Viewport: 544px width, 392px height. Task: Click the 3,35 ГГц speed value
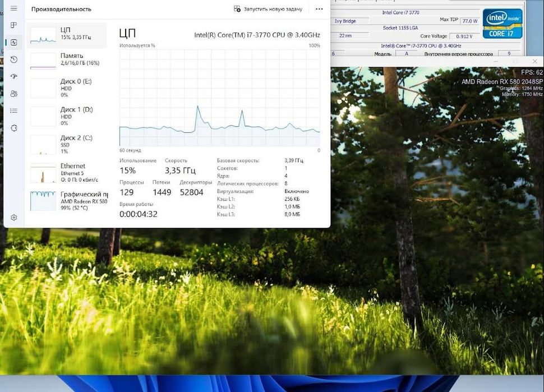click(x=181, y=170)
